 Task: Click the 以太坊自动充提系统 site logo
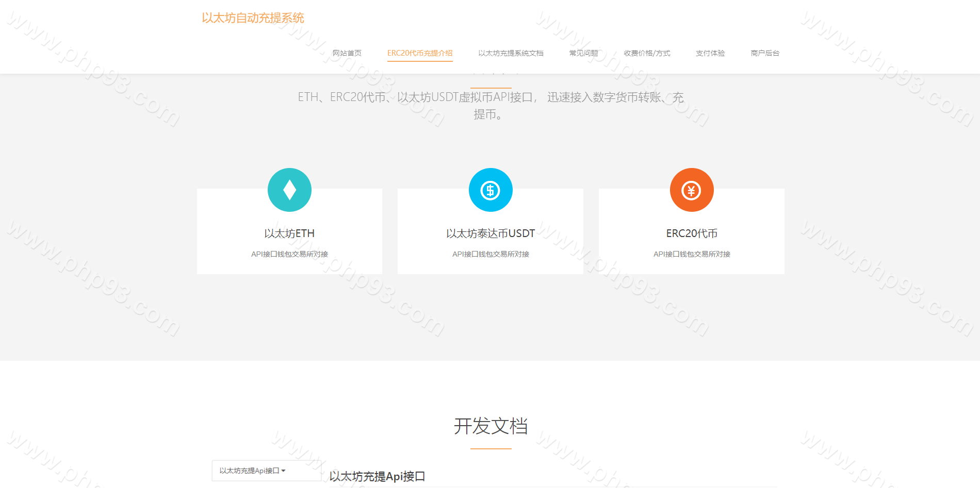[253, 18]
